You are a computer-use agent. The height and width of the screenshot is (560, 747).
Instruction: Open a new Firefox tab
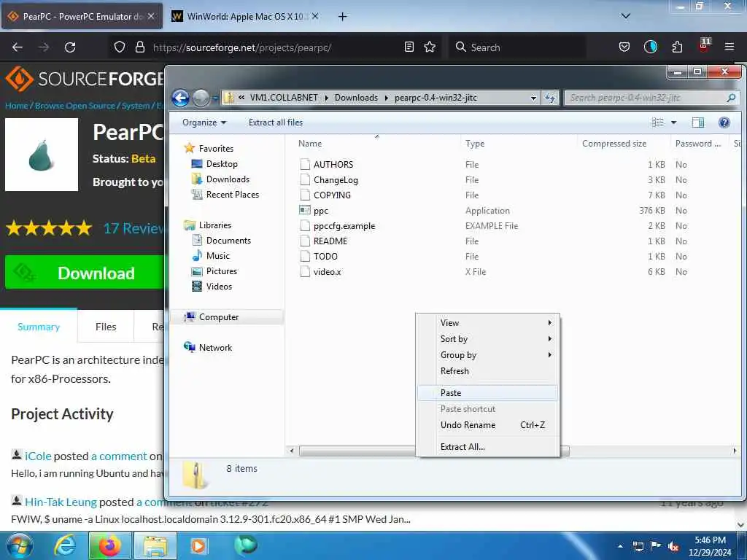342,16
